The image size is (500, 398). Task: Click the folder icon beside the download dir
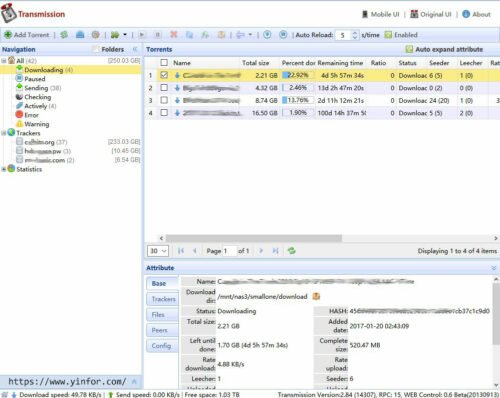pos(316,296)
